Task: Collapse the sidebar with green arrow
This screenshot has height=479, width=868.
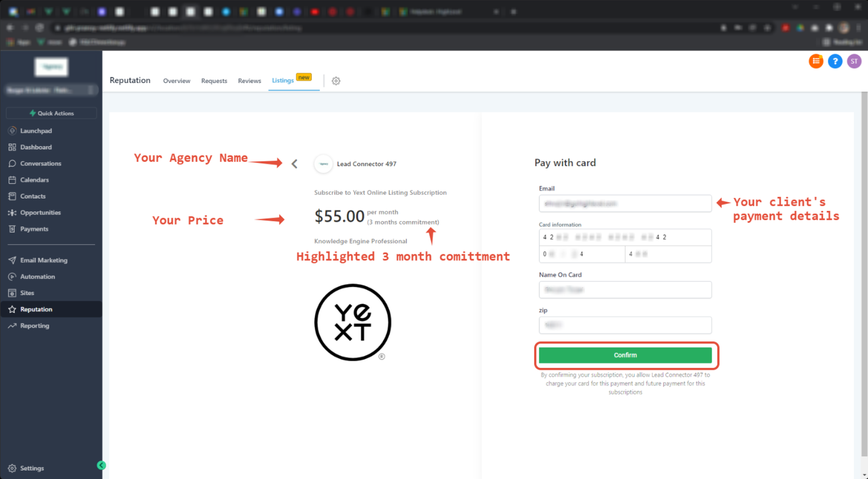Action: [x=101, y=465]
